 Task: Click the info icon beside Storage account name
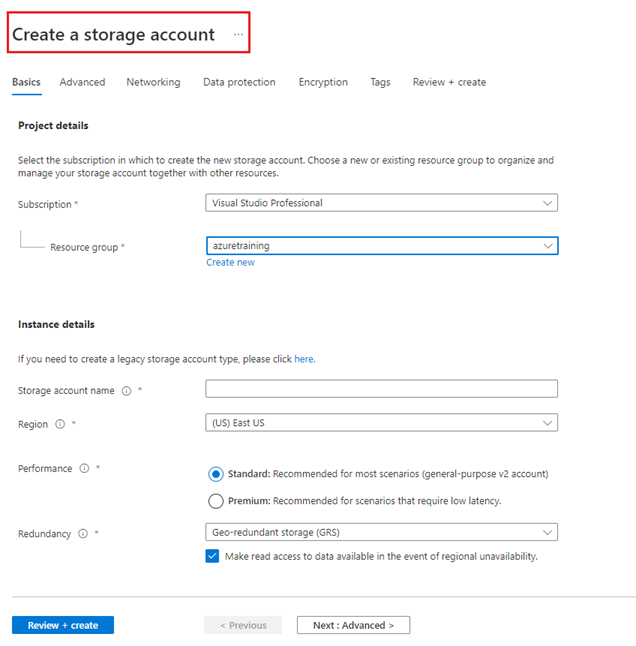(x=126, y=391)
